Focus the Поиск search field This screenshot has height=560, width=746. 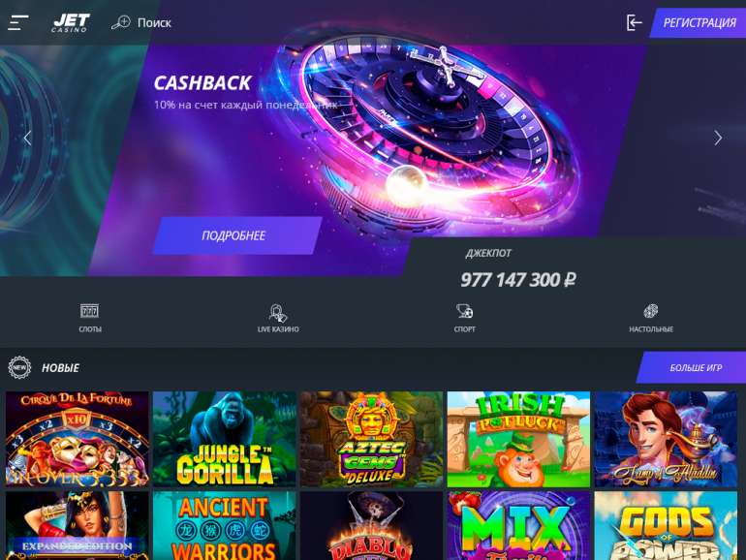pyautogui.click(x=154, y=22)
